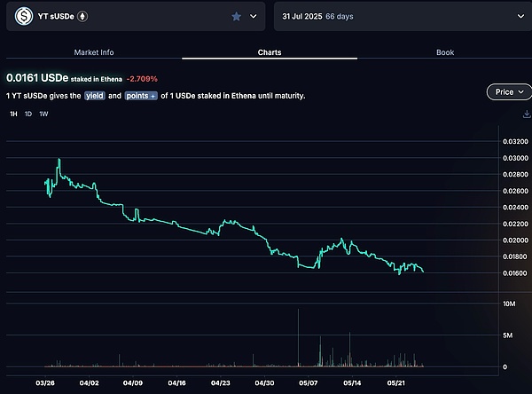Select the Charts tab
Viewport: 532px width, 394px height.
point(270,52)
